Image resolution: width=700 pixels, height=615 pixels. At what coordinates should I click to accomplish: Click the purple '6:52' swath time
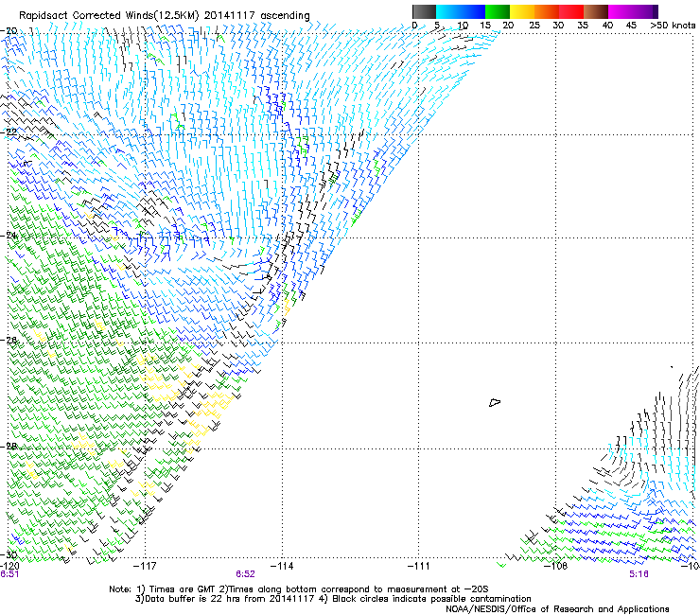246,574
